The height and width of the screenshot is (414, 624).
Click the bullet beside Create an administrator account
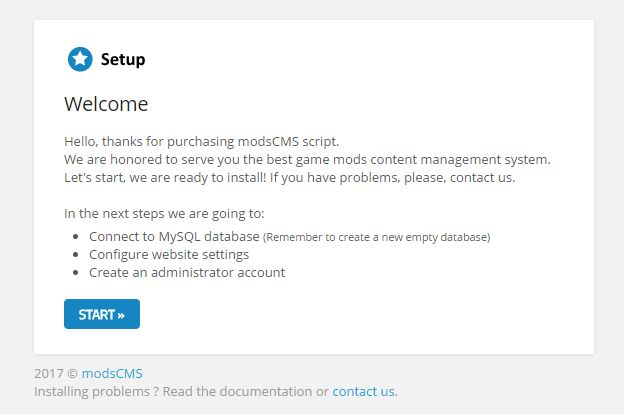pos(77,272)
